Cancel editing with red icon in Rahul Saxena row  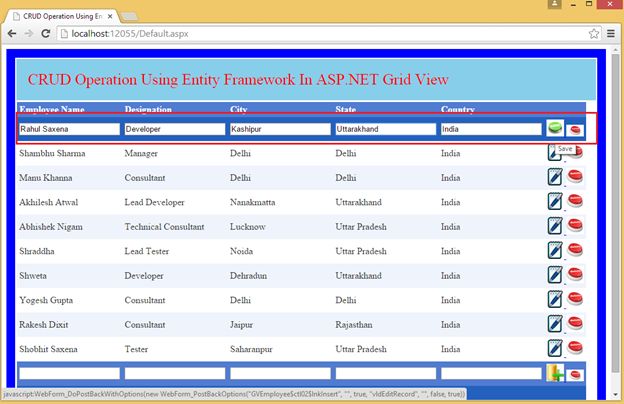click(575, 130)
